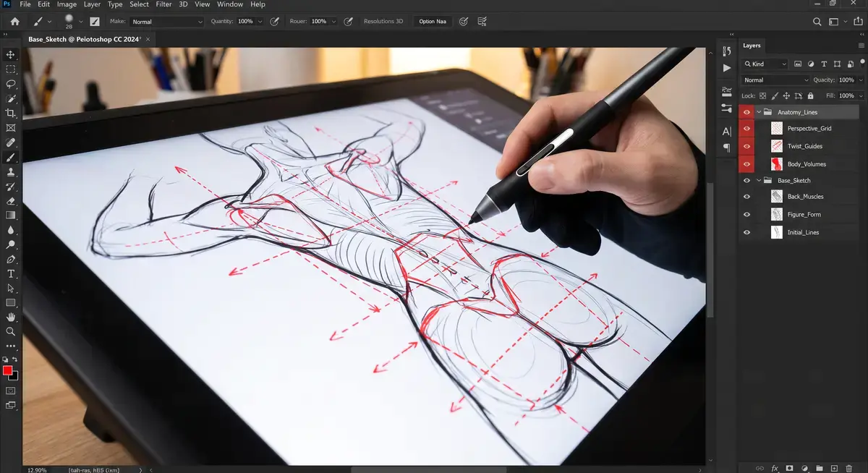Select the Clone Stamp tool

click(x=11, y=172)
